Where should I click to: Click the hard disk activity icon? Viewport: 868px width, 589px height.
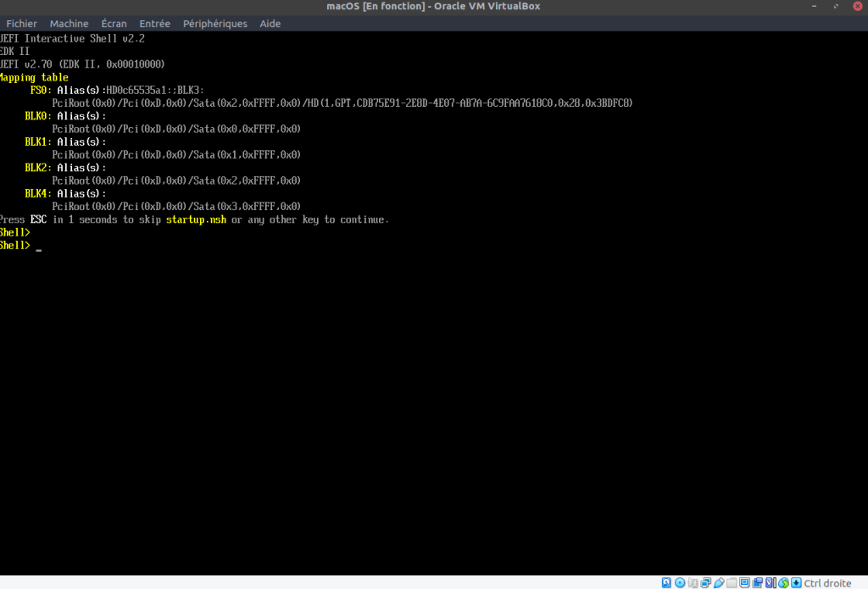coord(666,582)
